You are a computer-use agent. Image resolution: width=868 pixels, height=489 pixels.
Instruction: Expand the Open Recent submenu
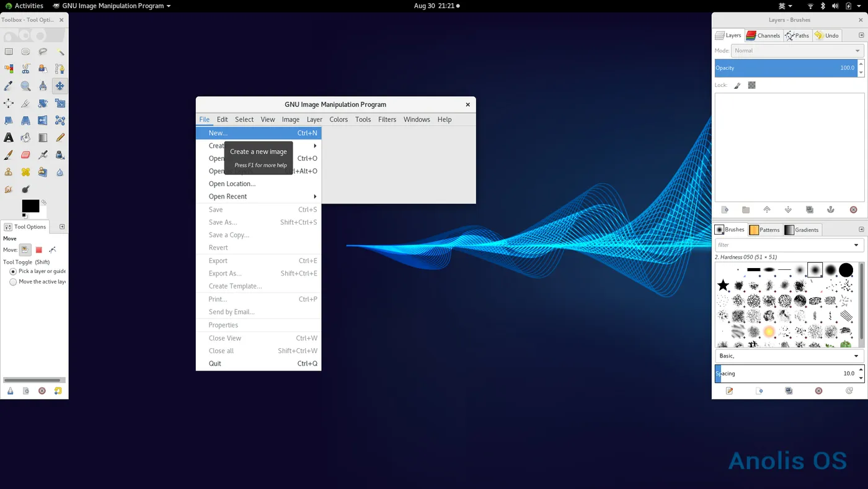[x=259, y=197]
